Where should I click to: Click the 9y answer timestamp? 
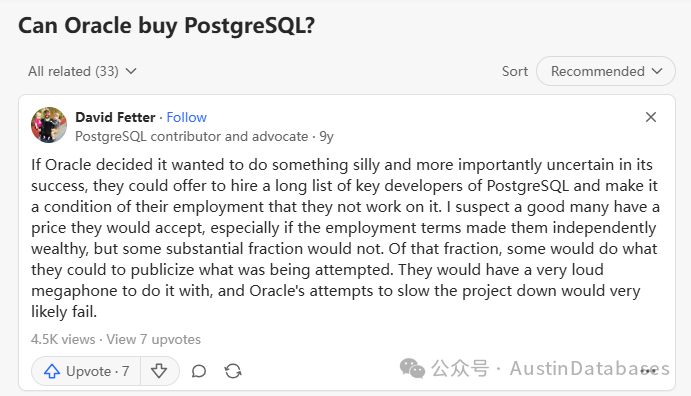pos(327,137)
